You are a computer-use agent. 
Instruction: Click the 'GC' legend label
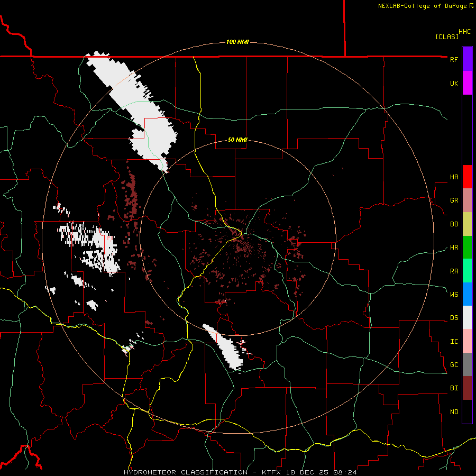pos(454,364)
